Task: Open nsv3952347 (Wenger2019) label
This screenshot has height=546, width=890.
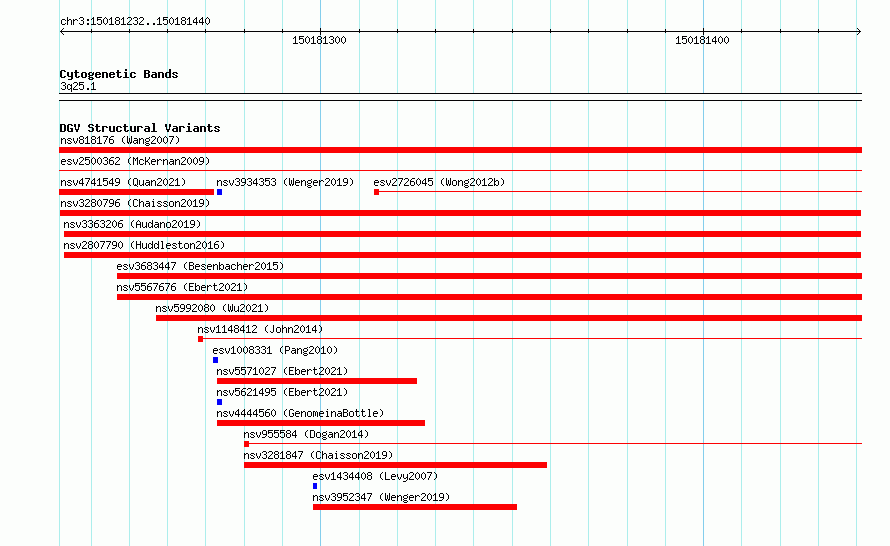Action: click(x=381, y=497)
